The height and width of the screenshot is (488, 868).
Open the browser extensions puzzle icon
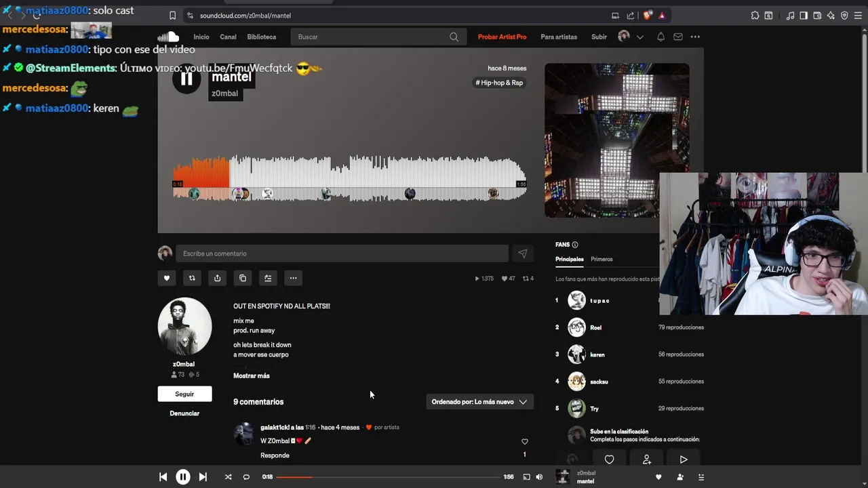point(755,16)
